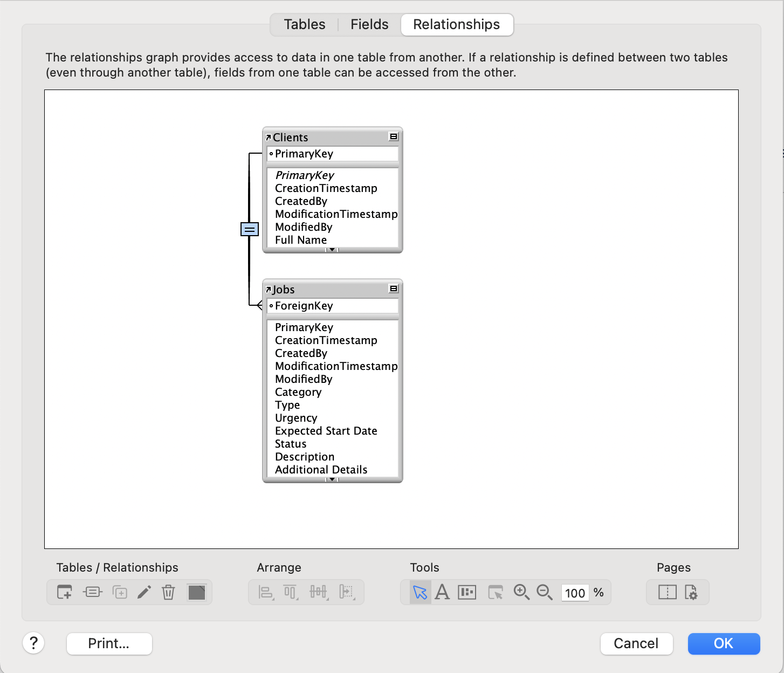
Task: Open the table color swatch picker
Action: [x=197, y=592]
